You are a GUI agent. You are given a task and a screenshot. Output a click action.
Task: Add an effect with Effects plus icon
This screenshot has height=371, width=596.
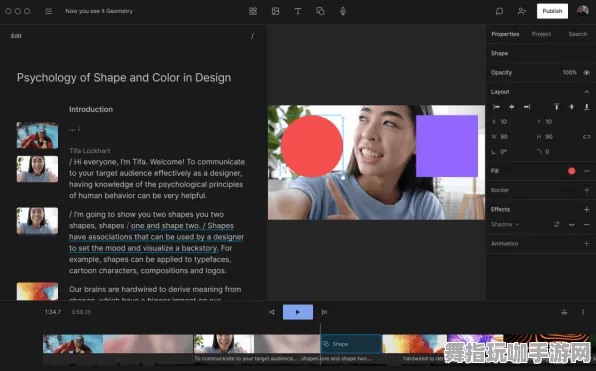click(586, 209)
